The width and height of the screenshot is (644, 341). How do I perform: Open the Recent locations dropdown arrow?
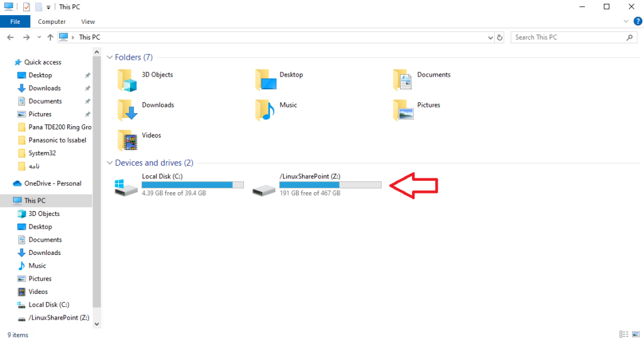tap(39, 37)
